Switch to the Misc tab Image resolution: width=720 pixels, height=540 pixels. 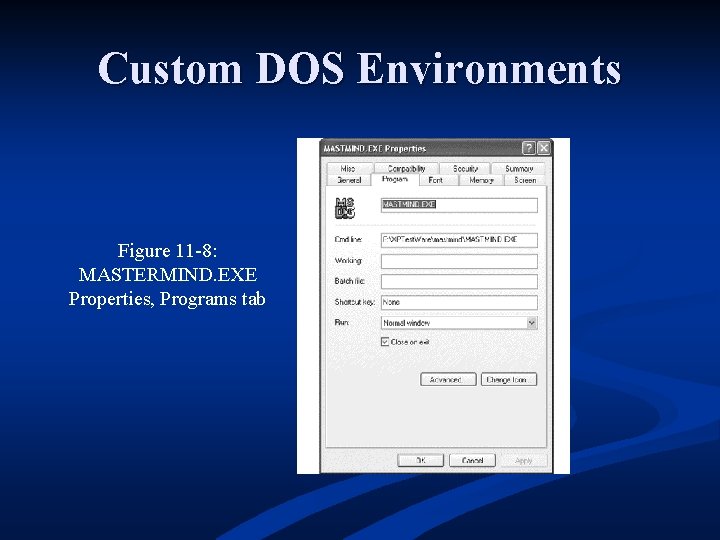(350, 168)
